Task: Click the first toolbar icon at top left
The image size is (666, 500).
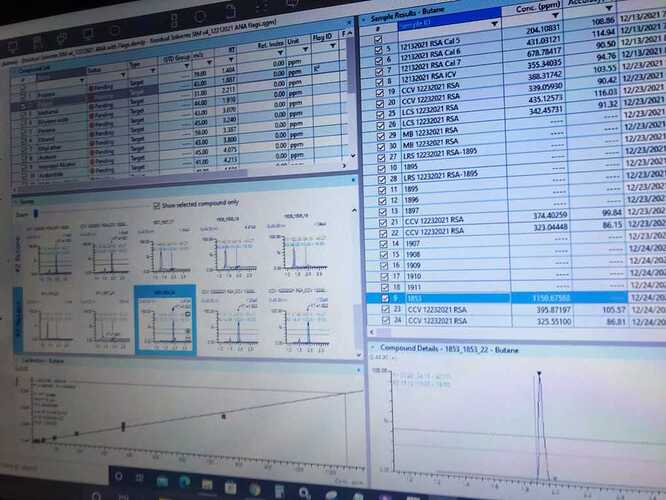Action: coord(14,46)
